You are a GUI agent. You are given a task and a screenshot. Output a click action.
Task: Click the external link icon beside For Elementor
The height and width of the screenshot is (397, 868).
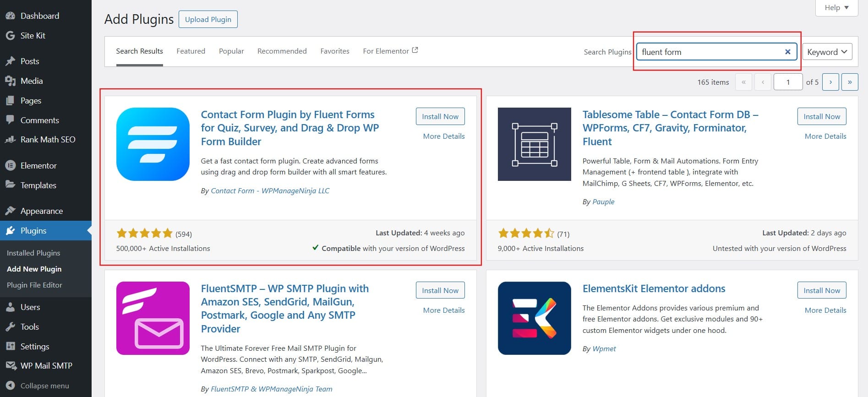coord(415,50)
